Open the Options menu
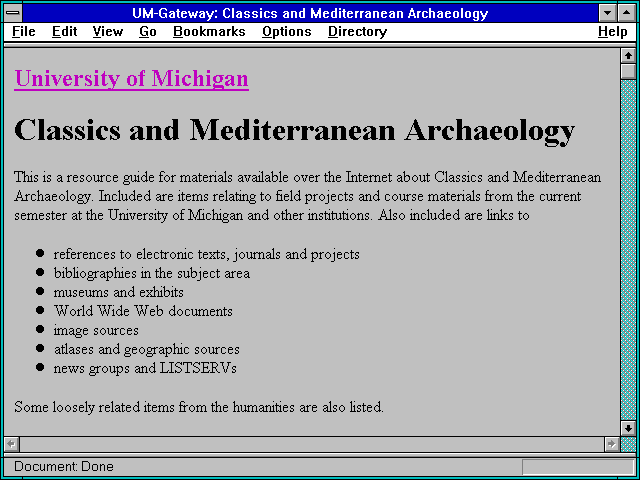The height and width of the screenshot is (480, 640). point(287,31)
